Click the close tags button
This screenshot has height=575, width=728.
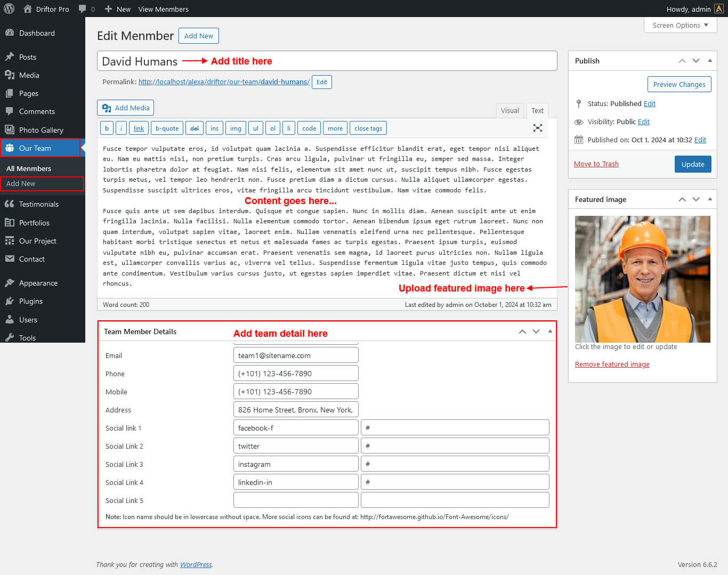(368, 128)
